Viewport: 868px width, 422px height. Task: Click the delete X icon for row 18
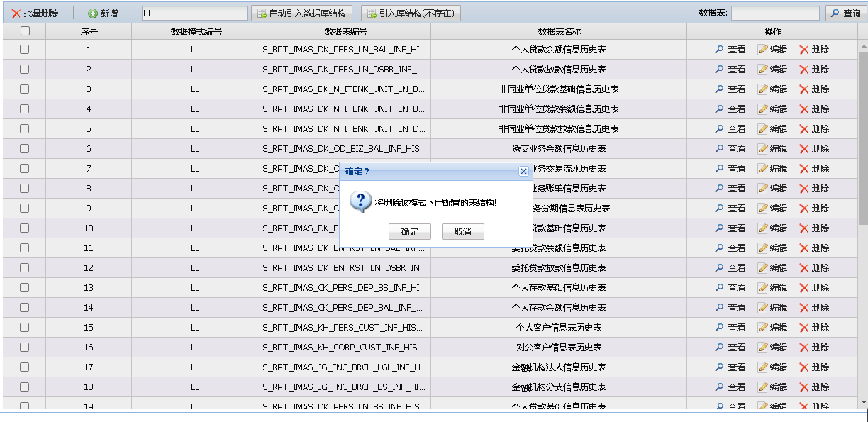pyautogui.click(x=804, y=387)
